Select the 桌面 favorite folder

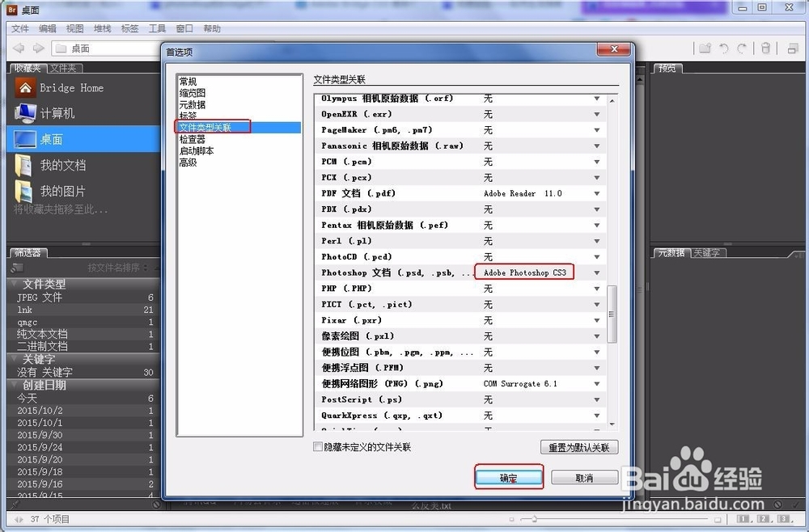tap(83, 139)
